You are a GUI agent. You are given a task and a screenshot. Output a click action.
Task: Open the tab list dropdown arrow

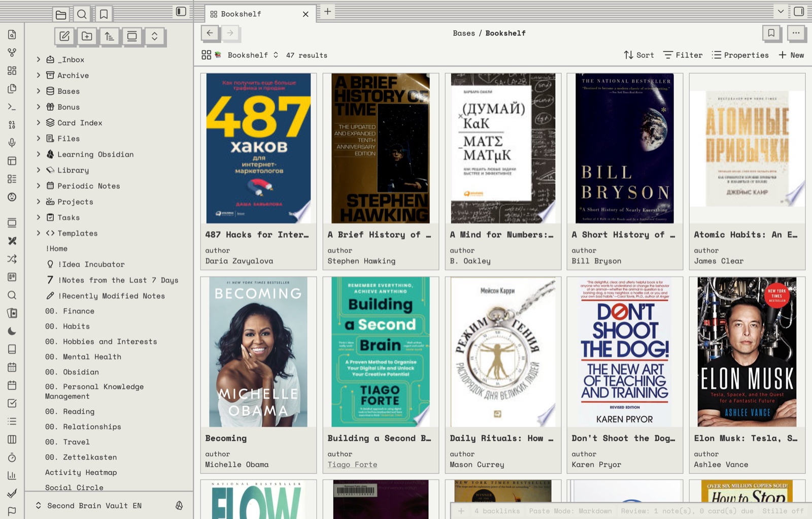click(781, 11)
